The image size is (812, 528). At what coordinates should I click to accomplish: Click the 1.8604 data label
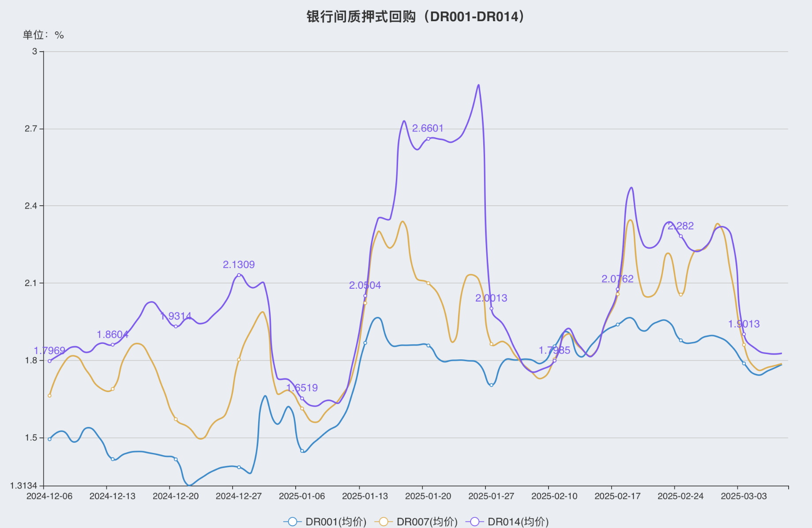(113, 335)
